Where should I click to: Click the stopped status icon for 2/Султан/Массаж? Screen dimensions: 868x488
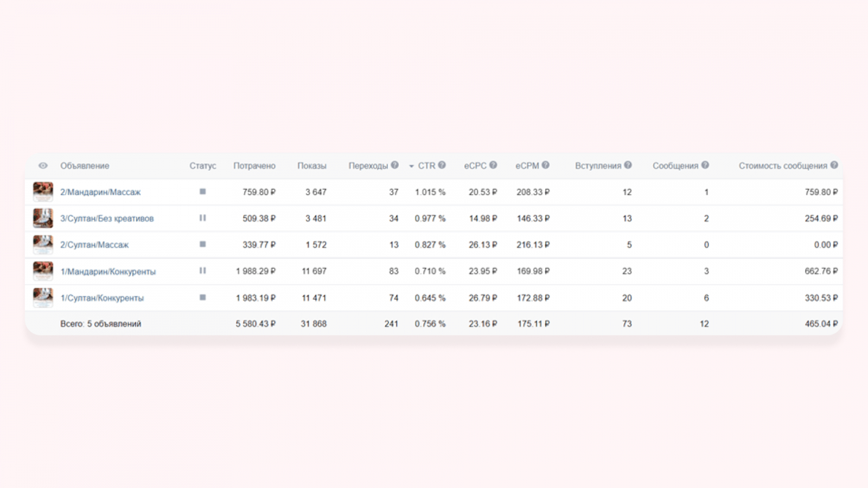202,245
